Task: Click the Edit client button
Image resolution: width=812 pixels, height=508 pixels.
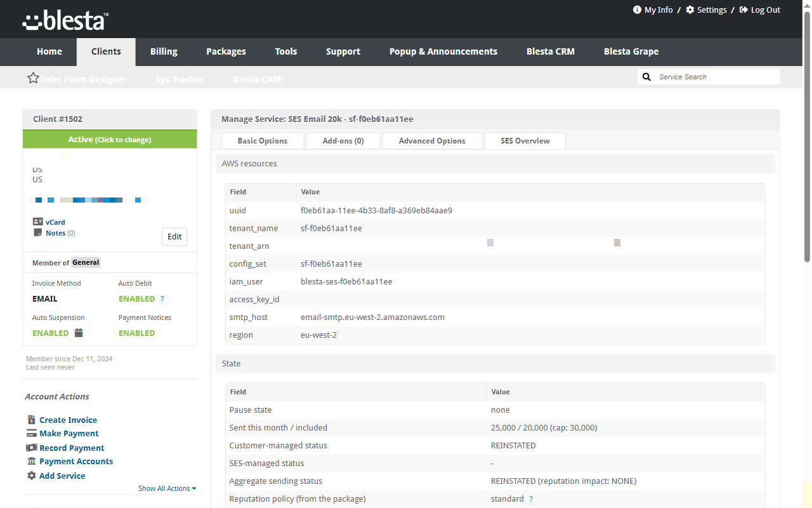Action: coord(174,236)
